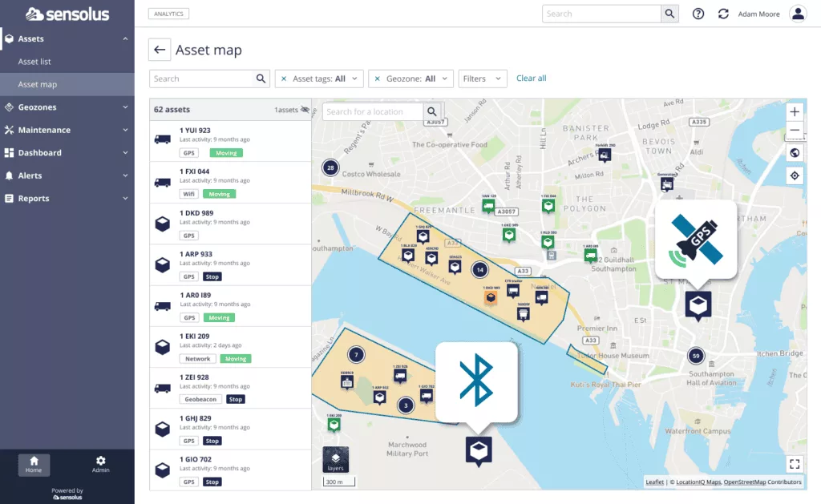821x504 pixels.
Task: Center map using the locate icon
Action: [795, 175]
